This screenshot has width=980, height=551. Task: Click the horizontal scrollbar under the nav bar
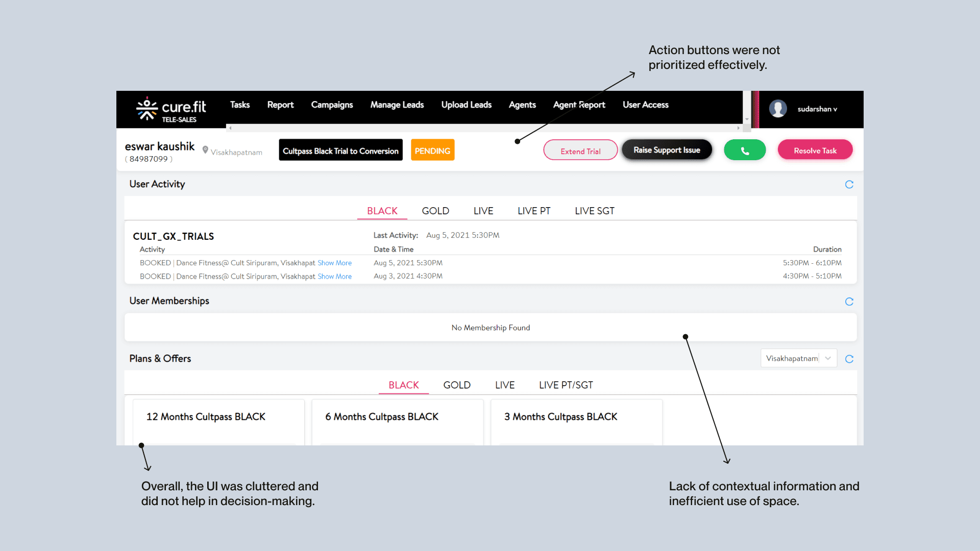484,128
